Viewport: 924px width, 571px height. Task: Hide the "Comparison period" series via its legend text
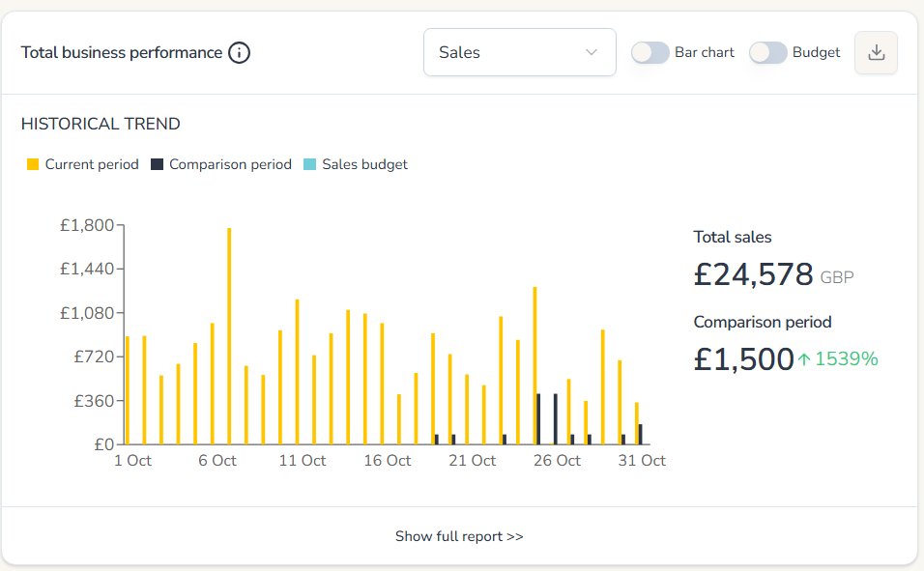230,164
